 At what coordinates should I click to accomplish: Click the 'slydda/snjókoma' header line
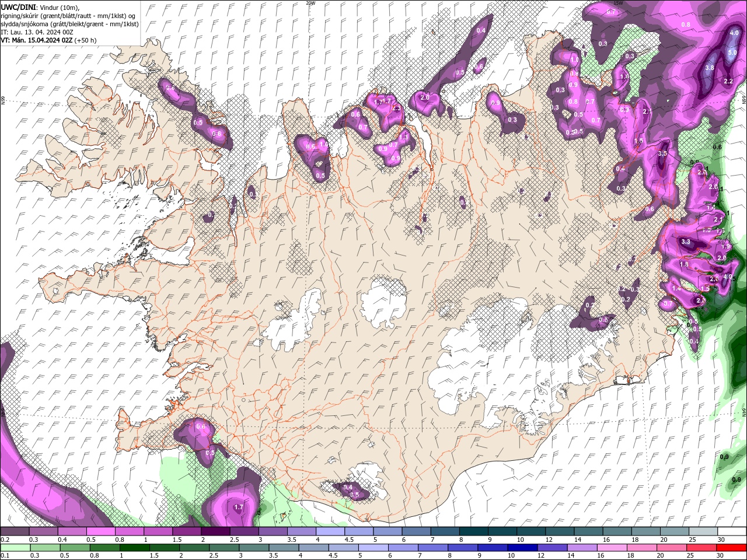click(69, 24)
